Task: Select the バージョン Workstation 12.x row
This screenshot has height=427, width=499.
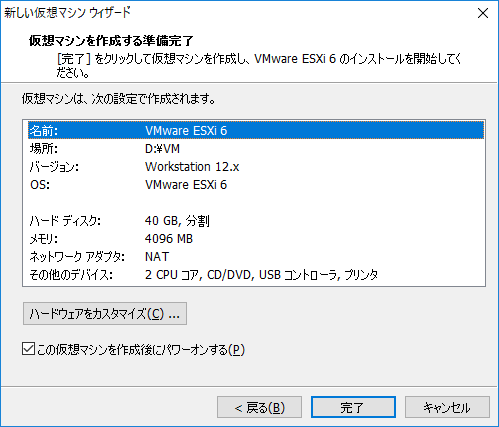Action: (256, 166)
